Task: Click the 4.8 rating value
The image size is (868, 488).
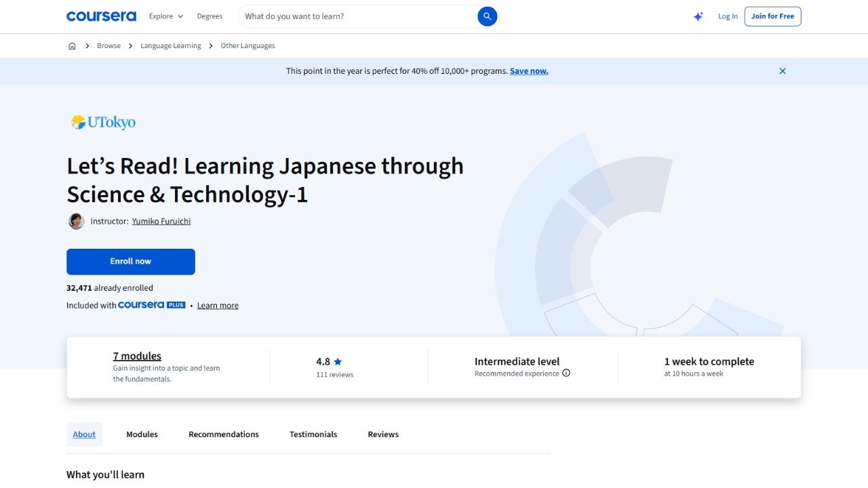Action: click(323, 362)
